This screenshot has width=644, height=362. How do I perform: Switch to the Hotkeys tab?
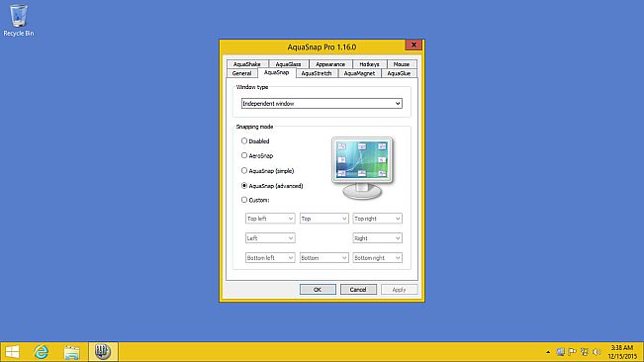pos(369,64)
